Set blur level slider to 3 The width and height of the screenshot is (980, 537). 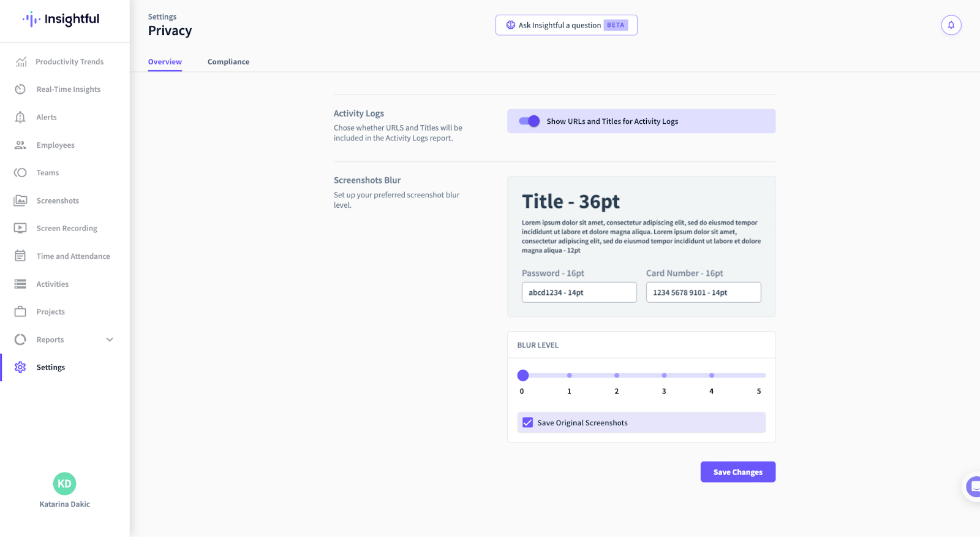tap(664, 375)
